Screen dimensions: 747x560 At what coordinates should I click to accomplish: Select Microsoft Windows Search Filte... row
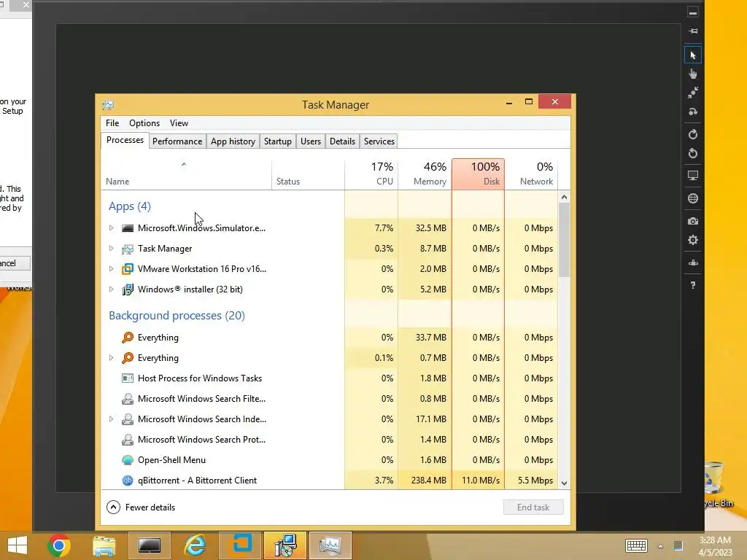330,399
